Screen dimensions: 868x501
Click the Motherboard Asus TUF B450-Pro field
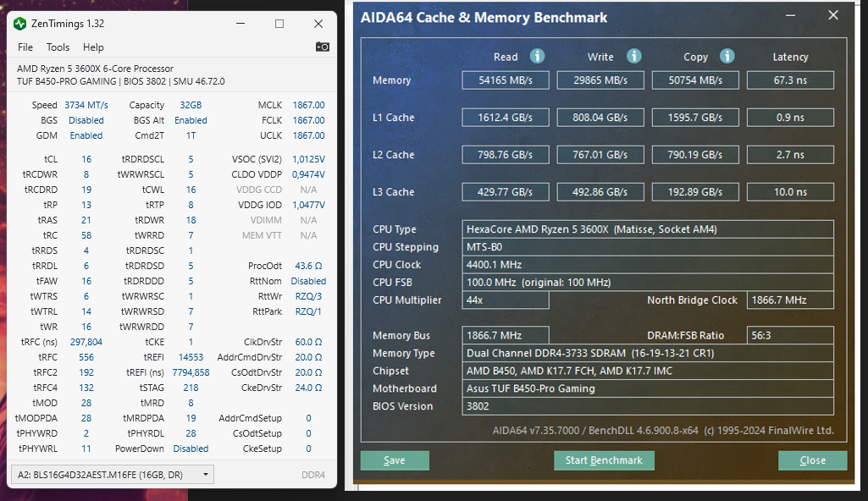(x=648, y=388)
